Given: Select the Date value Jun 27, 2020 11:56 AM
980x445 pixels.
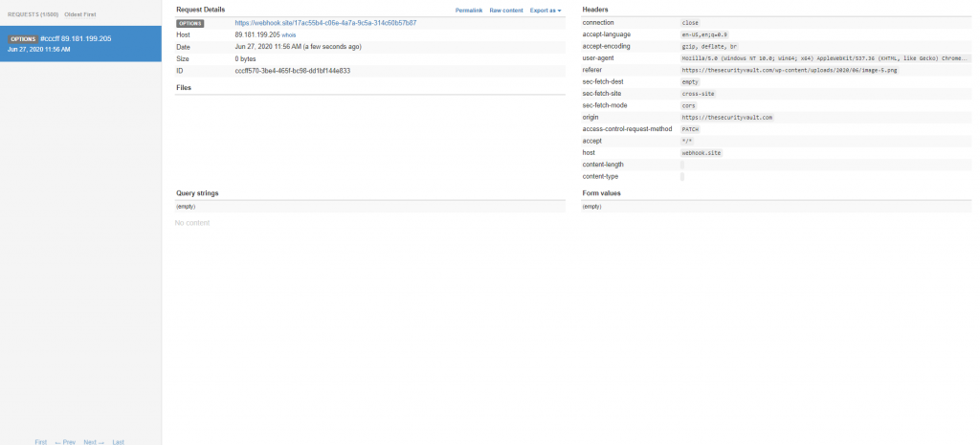Looking at the screenshot, I should coord(299,47).
